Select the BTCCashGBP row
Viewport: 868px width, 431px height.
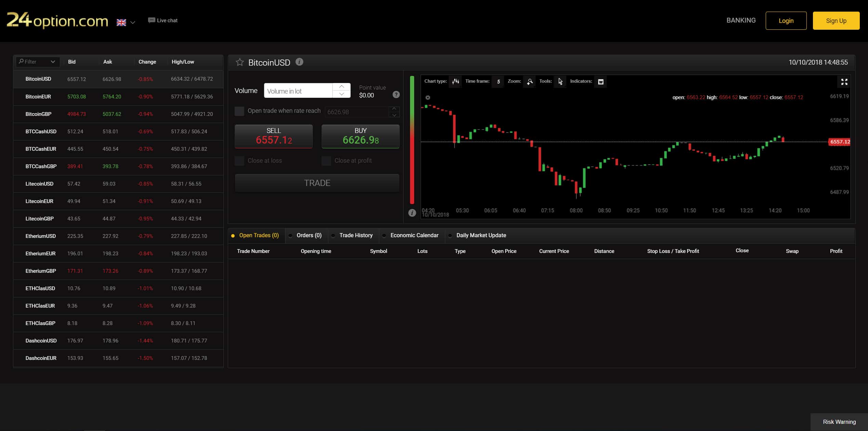[x=118, y=166]
